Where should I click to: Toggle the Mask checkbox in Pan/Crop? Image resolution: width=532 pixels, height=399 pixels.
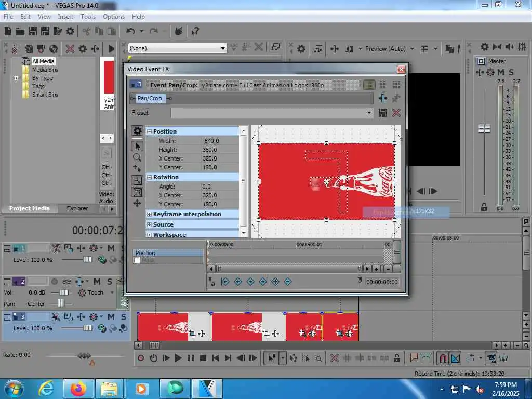[137, 261]
